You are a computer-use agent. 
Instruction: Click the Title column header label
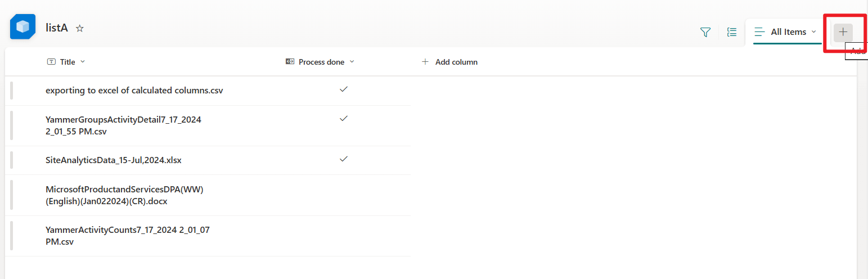pos(68,62)
